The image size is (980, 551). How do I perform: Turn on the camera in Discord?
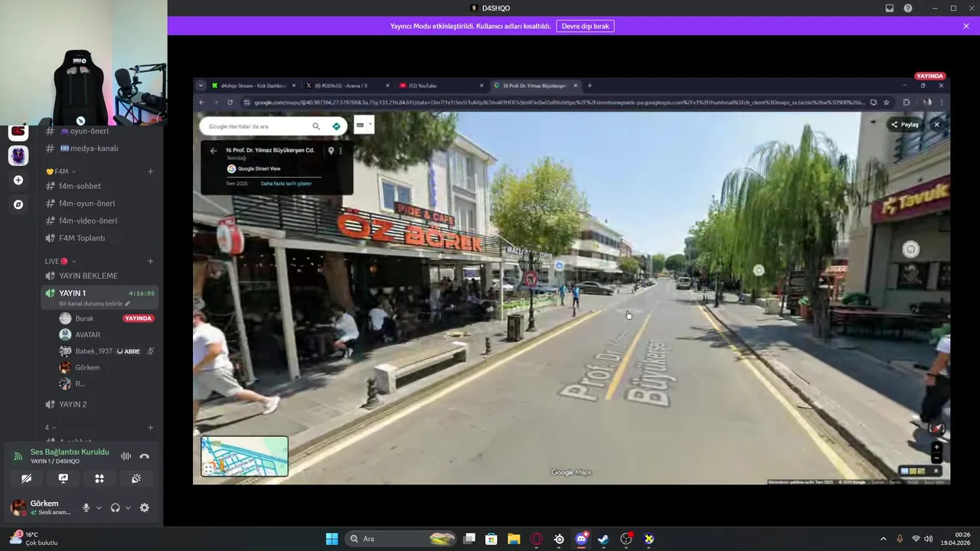(27, 478)
